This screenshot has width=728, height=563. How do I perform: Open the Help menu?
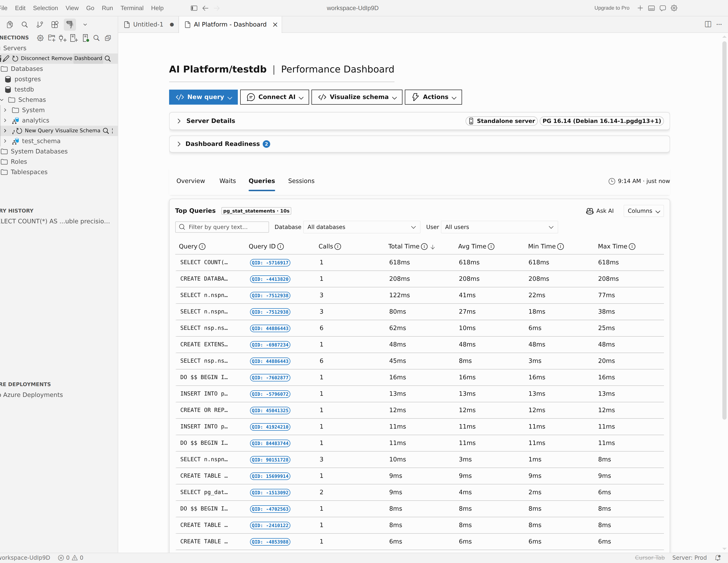157,8
